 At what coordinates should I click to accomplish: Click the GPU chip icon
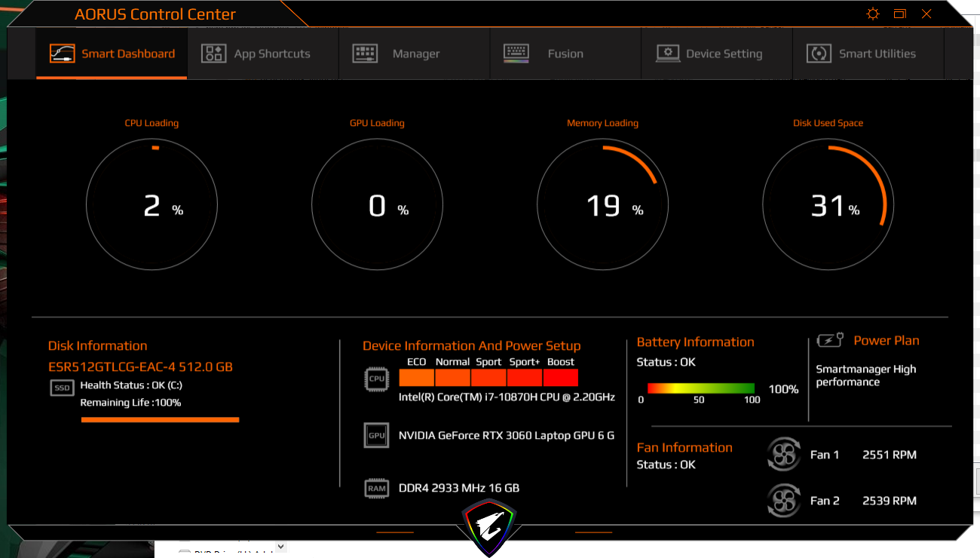pyautogui.click(x=376, y=435)
